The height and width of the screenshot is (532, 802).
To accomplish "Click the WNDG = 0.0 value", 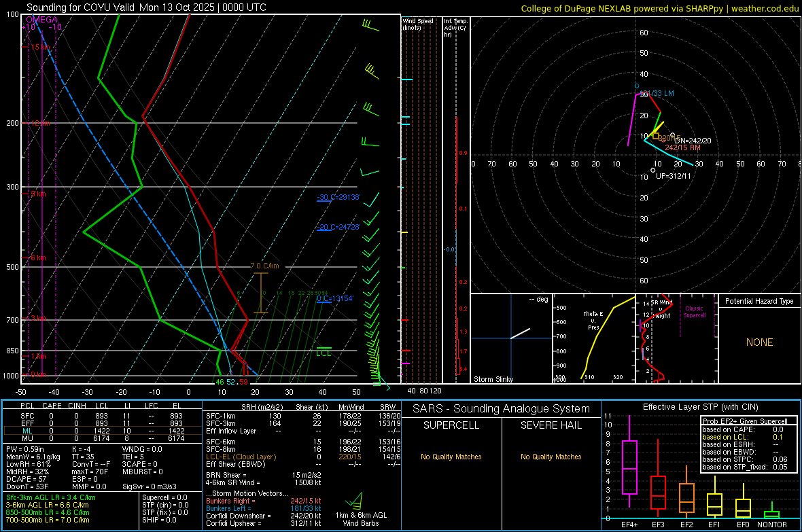I will coord(142,449).
